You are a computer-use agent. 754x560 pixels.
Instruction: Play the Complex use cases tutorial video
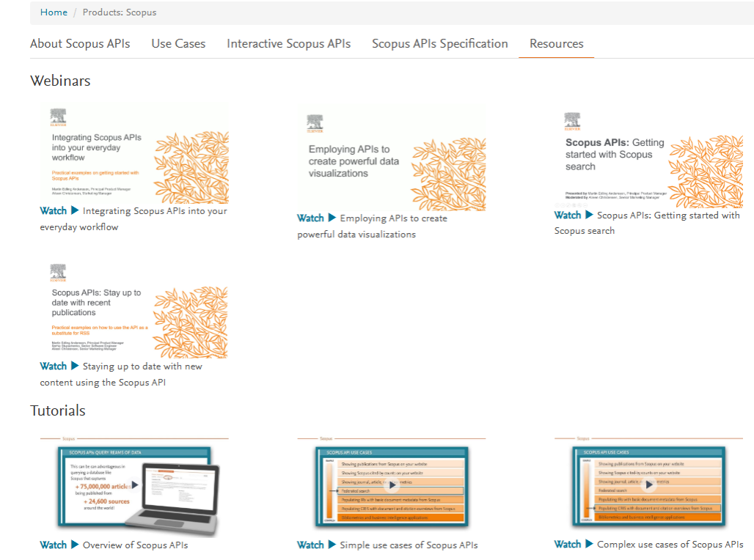coord(649,485)
